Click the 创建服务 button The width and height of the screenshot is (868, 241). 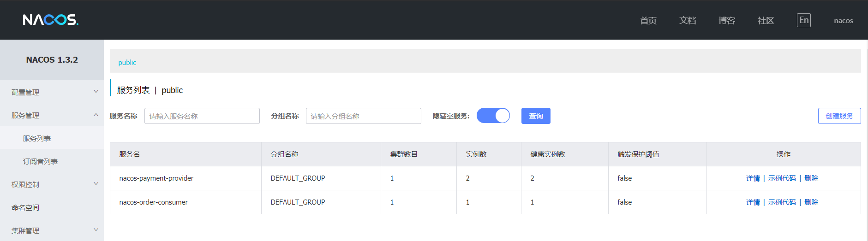click(x=839, y=116)
